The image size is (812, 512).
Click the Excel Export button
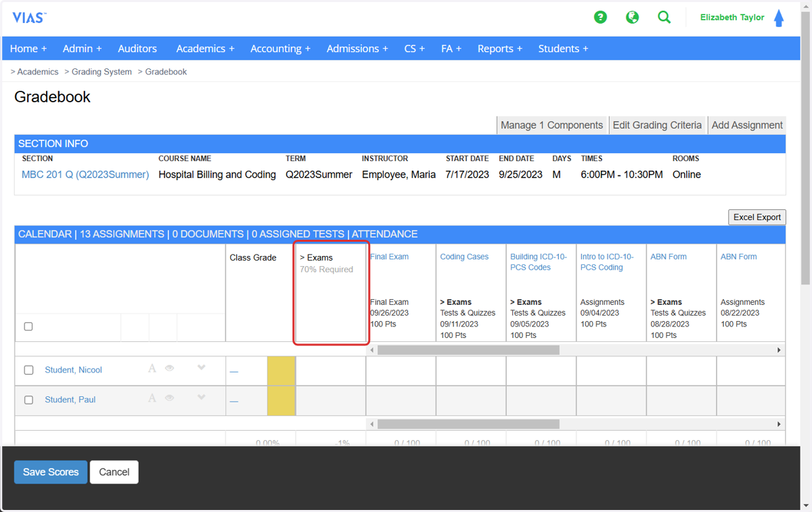click(757, 217)
